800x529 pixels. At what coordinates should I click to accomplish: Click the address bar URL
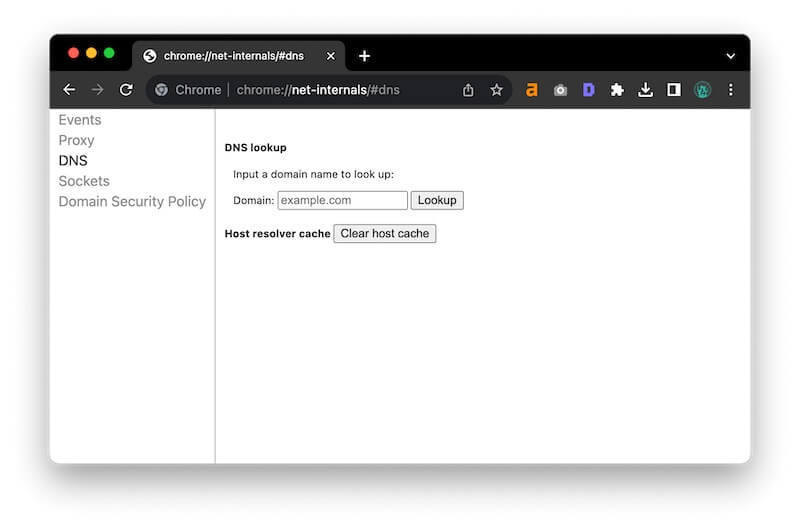coord(318,90)
